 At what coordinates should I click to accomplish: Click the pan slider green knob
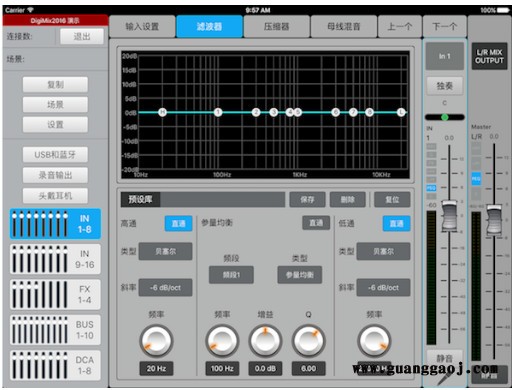[445, 117]
